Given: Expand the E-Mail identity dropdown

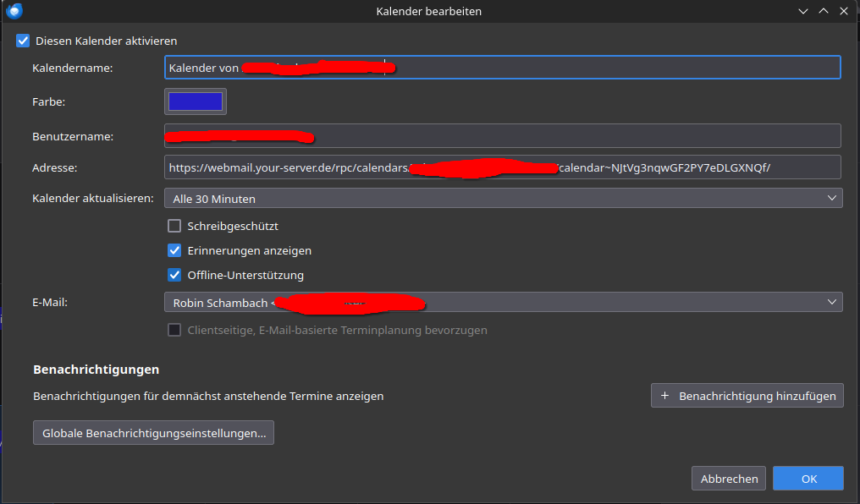Looking at the screenshot, I should click(503, 302).
